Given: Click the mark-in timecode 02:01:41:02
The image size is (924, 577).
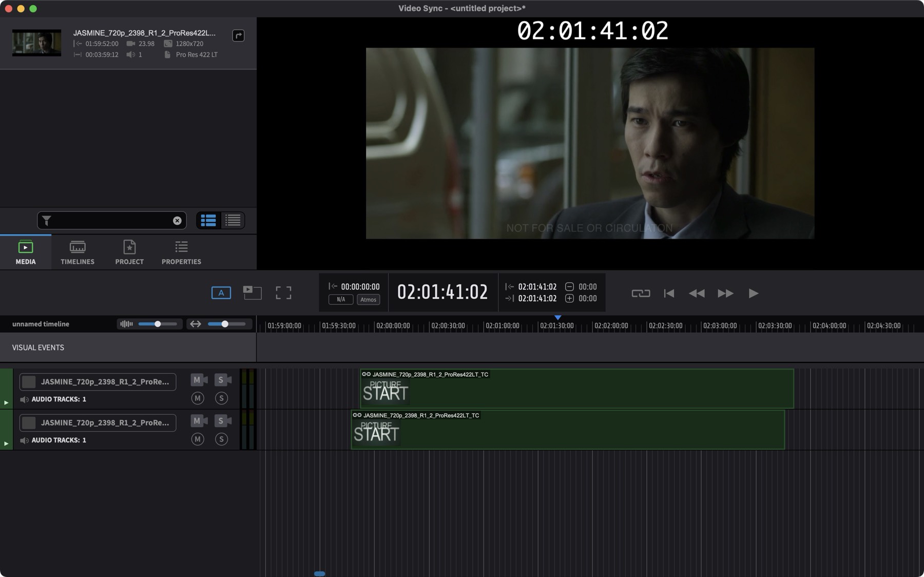Looking at the screenshot, I should (x=537, y=286).
